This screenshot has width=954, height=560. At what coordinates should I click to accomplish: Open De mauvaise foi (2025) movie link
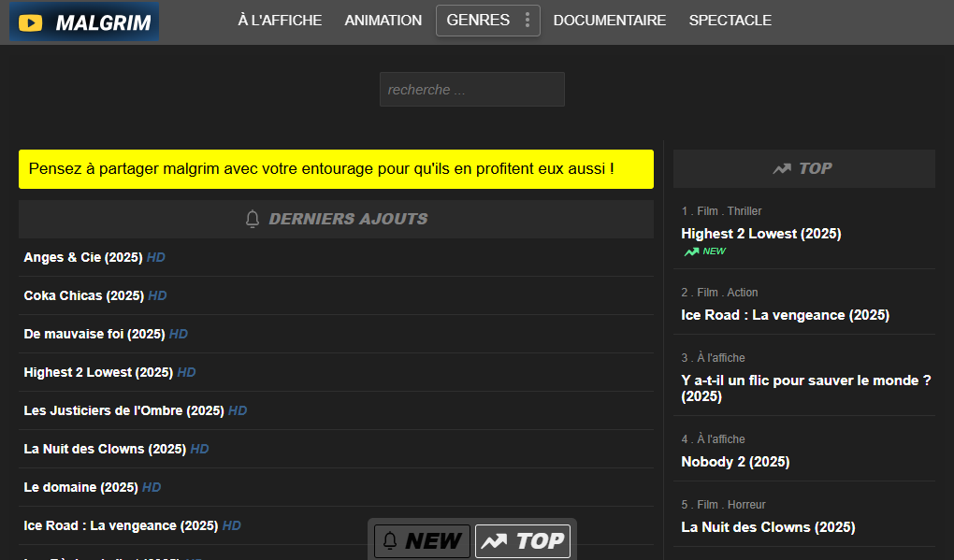point(94,334)
